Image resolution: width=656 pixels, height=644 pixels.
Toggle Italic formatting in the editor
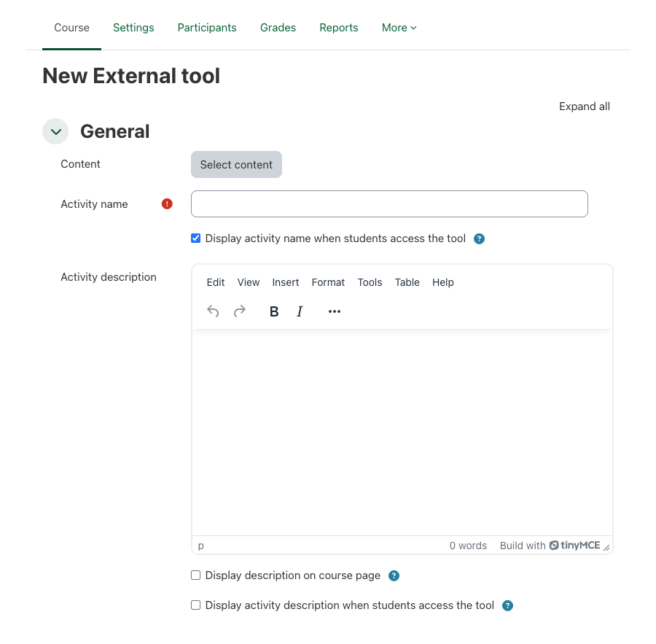[300, 311]
